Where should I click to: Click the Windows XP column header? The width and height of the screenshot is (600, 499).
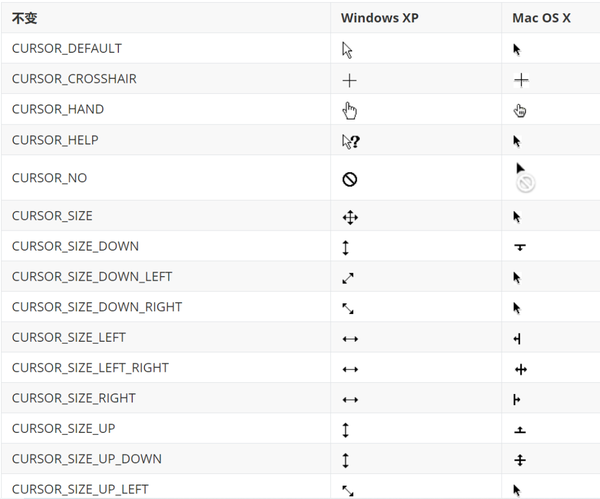point(380,18)
